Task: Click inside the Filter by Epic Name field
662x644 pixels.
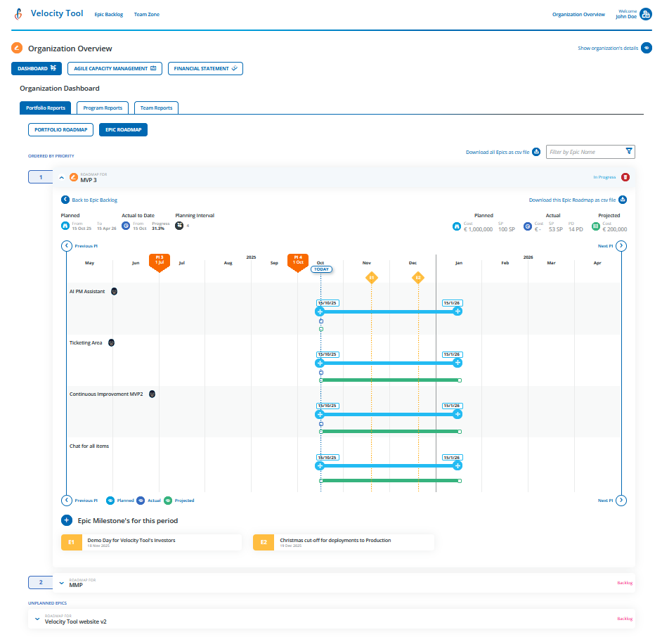Action: click(583, 152)
